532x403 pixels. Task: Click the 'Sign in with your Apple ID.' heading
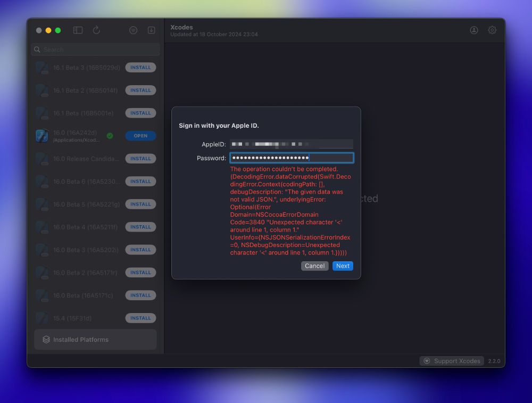(x=219, y=126)
